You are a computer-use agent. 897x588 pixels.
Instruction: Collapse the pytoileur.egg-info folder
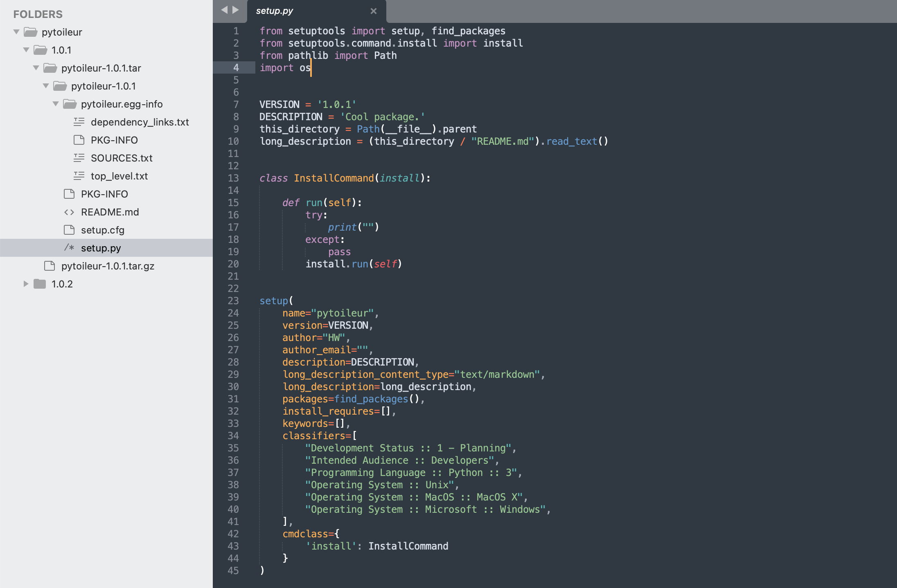pos(56,104)
